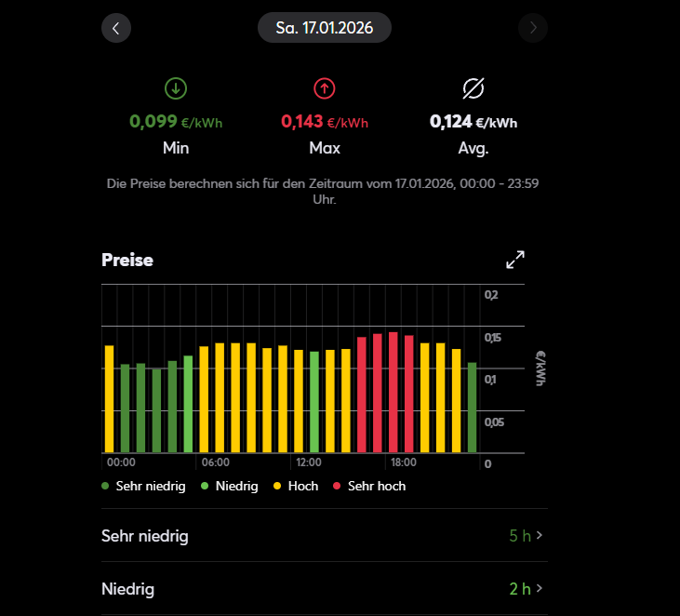Screen dimensions: 680x616
Task: Click the price period description text
Action: point(323,192)
